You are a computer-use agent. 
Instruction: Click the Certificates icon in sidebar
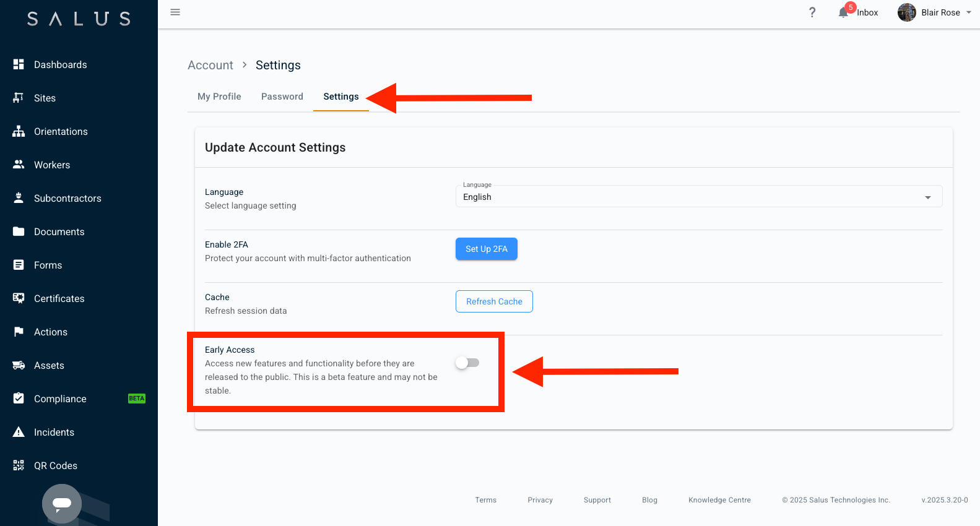[x=19, y=298]
